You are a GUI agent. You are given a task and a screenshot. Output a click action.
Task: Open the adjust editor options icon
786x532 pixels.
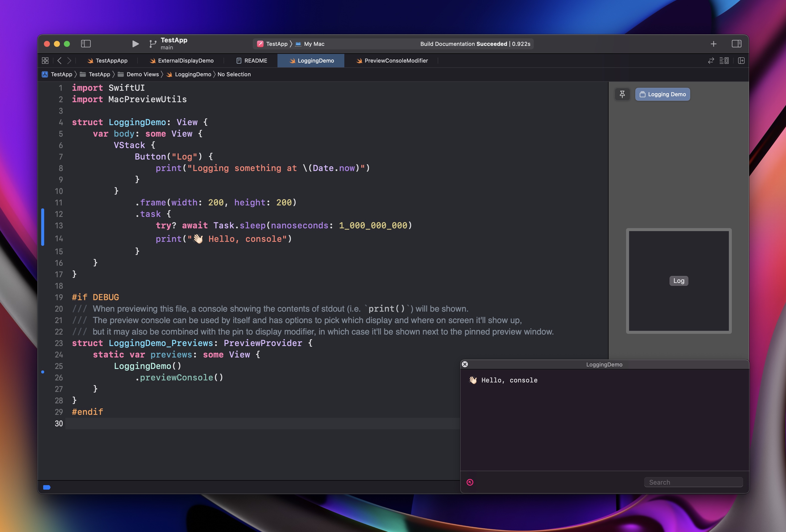click(724, 61)
